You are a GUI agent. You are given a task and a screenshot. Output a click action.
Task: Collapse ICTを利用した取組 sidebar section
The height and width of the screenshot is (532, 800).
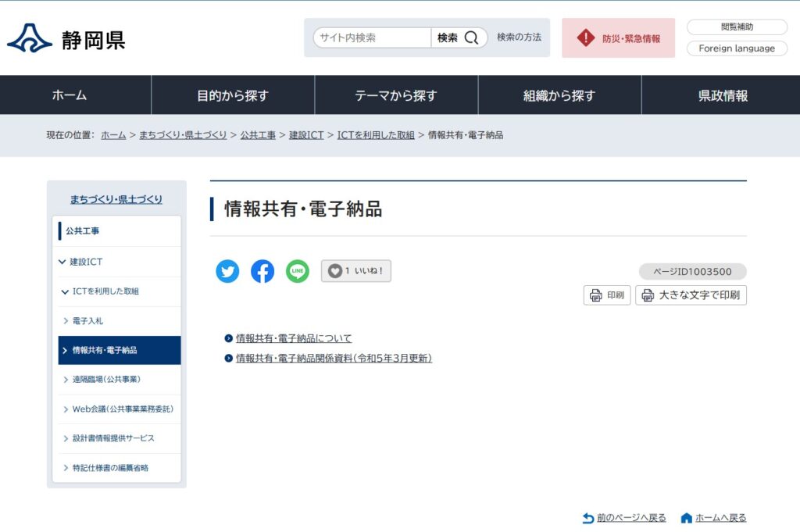[x=65, y=291]
